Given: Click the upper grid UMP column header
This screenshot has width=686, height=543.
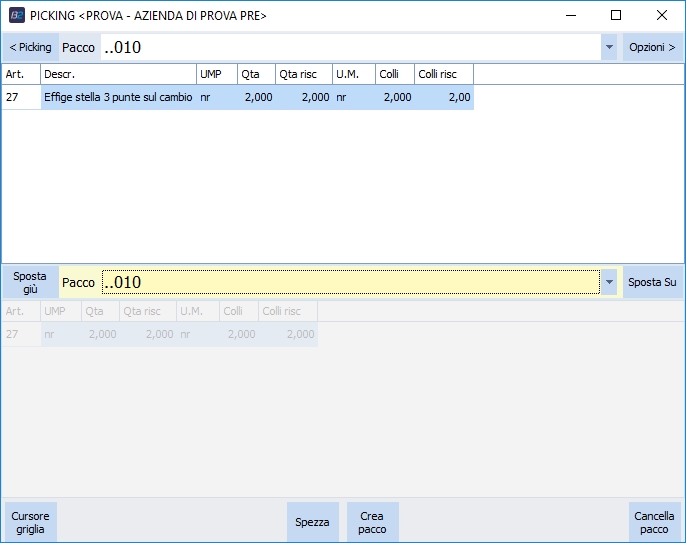Looking at the screenshot, I should pyautogui.click(x=217, y=74).
